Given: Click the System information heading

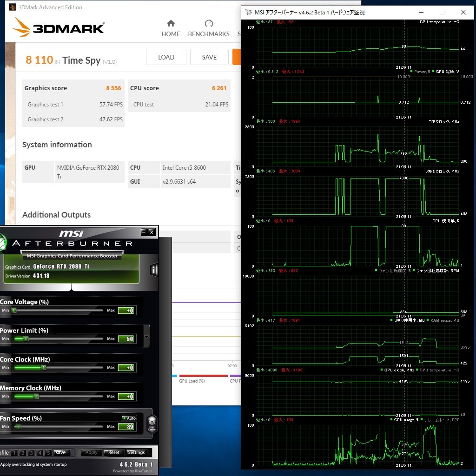Looking at the screenshot, I should (57, 145).
